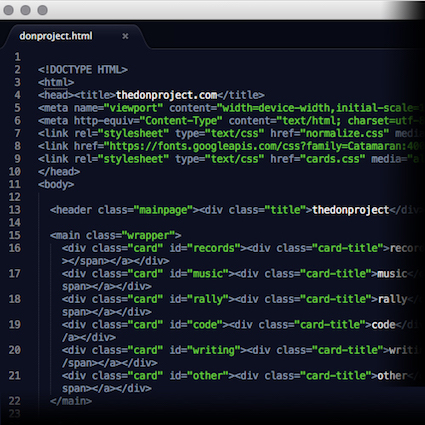Screen dimensions: 425x425
Task: Close the donproject.html tab
Action: point(125,36)
